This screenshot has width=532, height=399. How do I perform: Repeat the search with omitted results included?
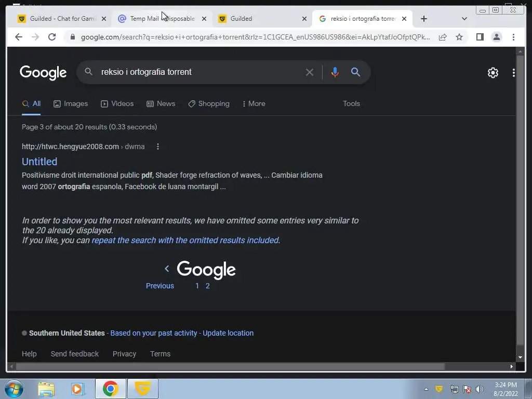[185, 240]
